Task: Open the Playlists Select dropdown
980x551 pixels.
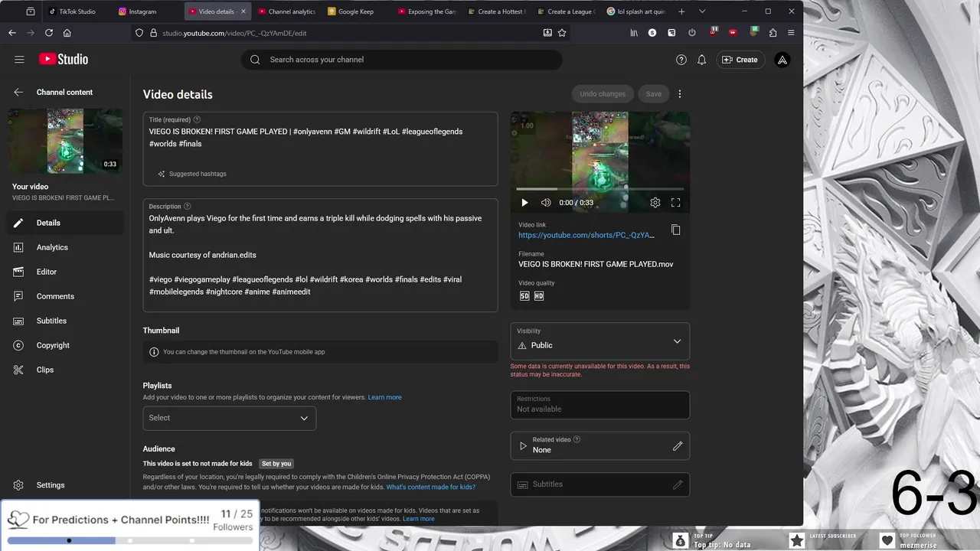Action: tap(230, 418)
